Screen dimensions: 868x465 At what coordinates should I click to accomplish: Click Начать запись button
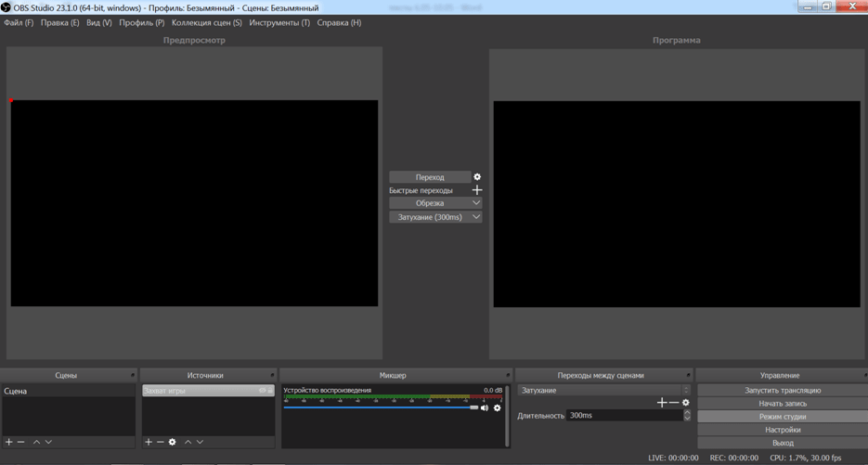point(782,404)
